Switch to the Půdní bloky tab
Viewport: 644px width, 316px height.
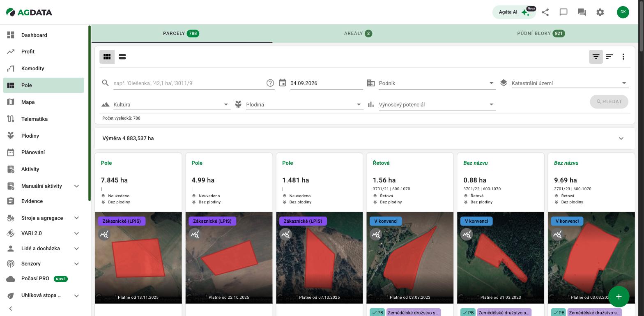(541, 34)
